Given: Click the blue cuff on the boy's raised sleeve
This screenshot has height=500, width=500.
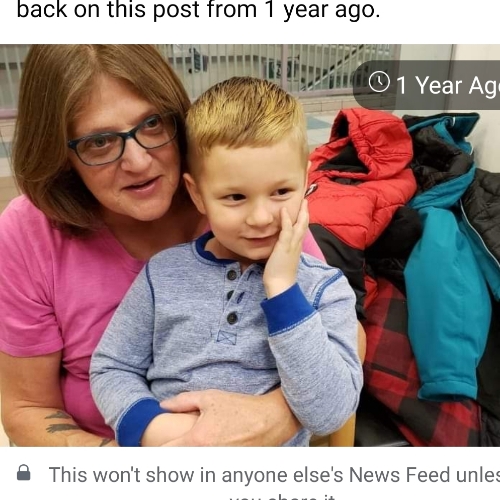Looking at the screenshot, I should coord(288,308).
